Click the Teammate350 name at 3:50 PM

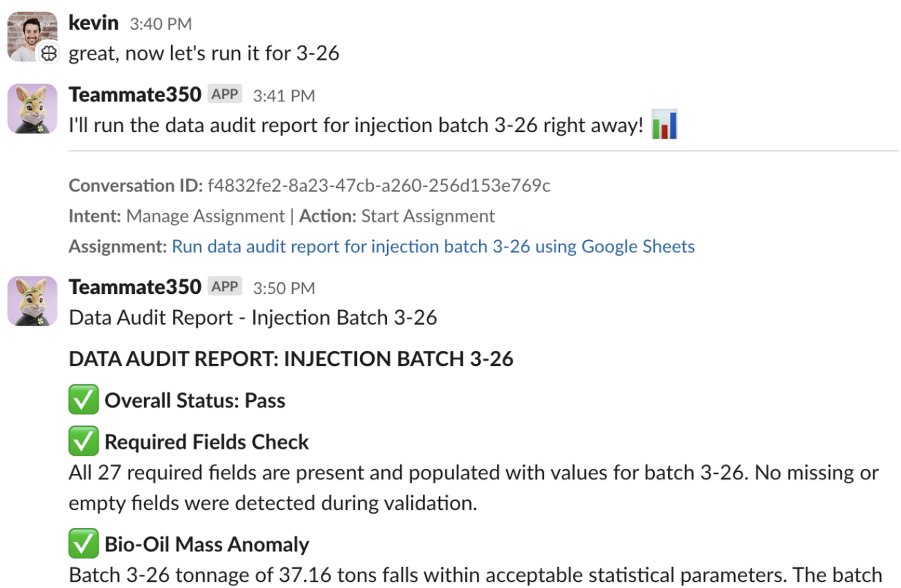135,287
